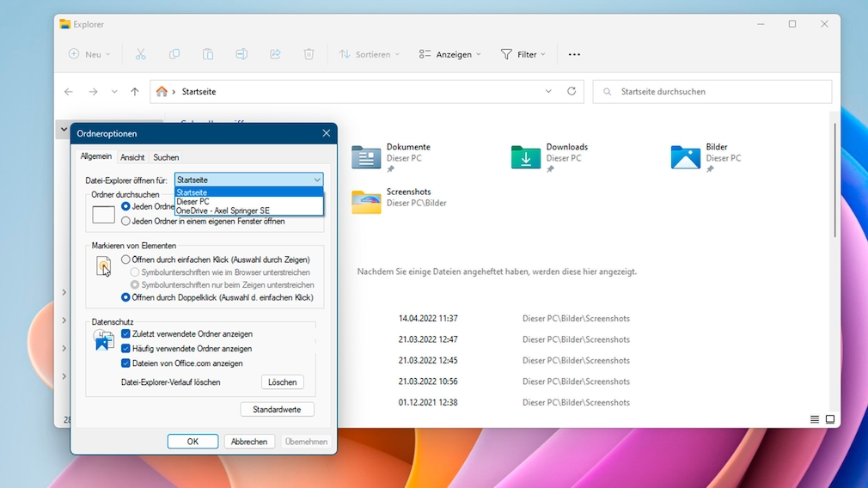
Task: Open the Anzeigen view dropdown
Action: pyautogui.click(x=449, y=54)
